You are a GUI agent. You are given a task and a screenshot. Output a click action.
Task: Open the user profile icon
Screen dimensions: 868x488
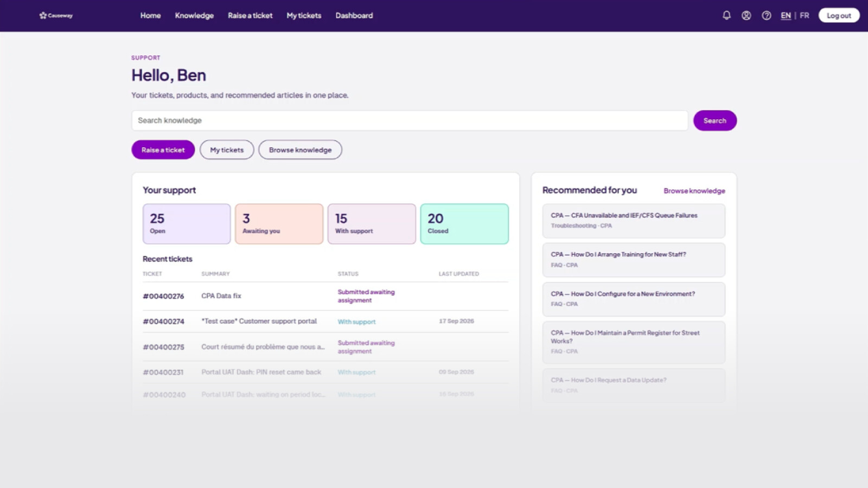click(746, 15)
